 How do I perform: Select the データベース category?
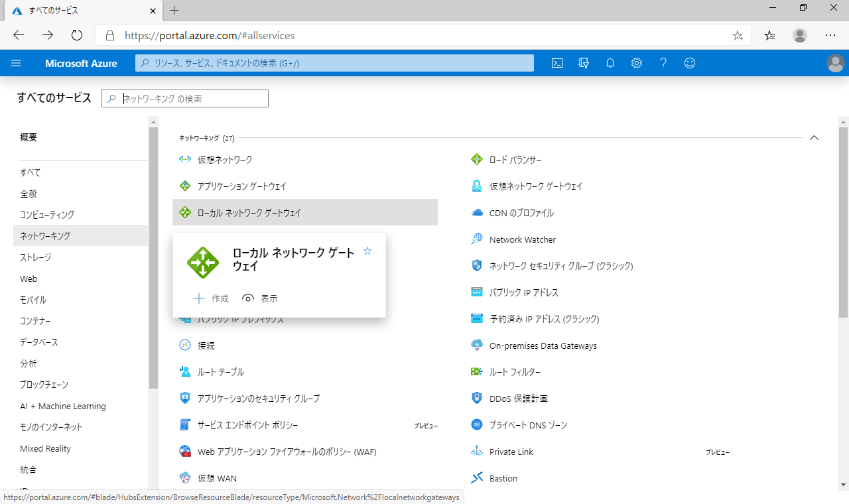click(39, 342)
